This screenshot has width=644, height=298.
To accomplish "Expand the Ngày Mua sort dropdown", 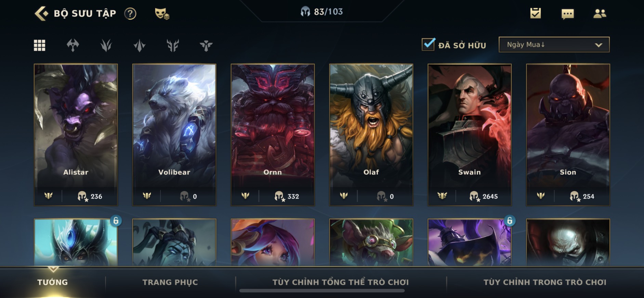I will click(x=554, y=45).
